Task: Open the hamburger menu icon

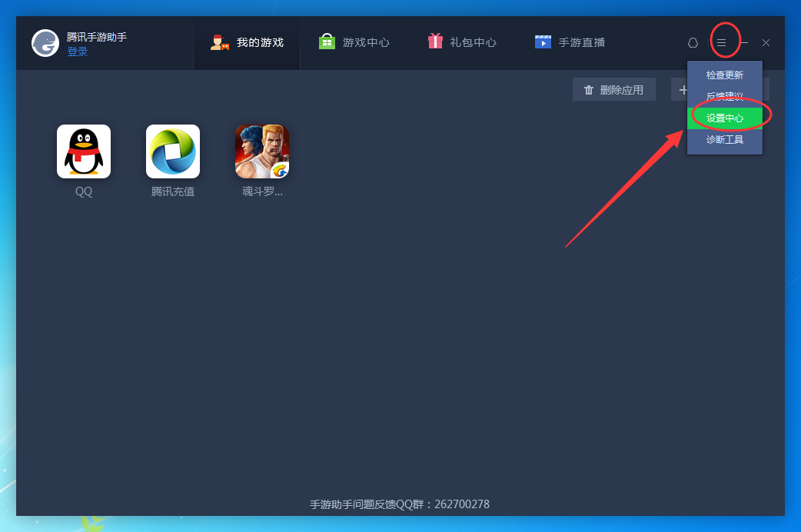Action: (721, 42)
